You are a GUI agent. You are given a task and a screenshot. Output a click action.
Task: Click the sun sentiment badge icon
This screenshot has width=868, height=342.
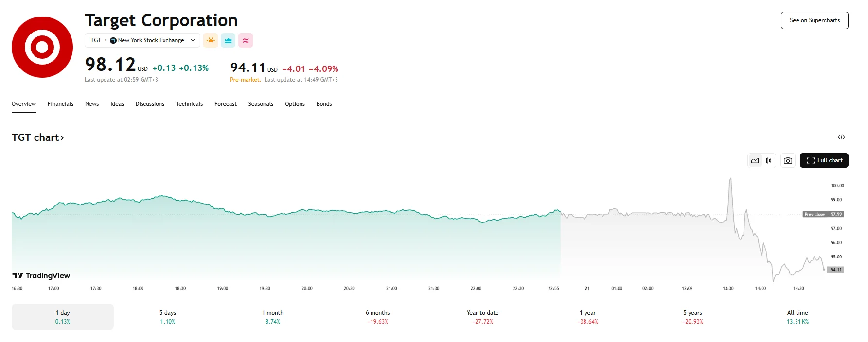pos(211,40)
